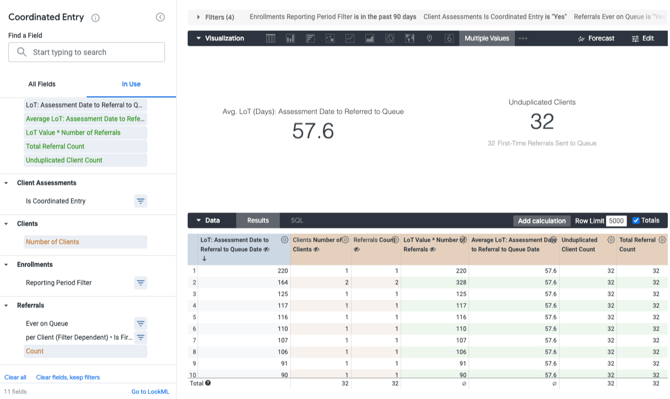This screenshot has width=670, height=399.
Task: Collapse the field picker arrow icon
Action: (x=160, y=17)
